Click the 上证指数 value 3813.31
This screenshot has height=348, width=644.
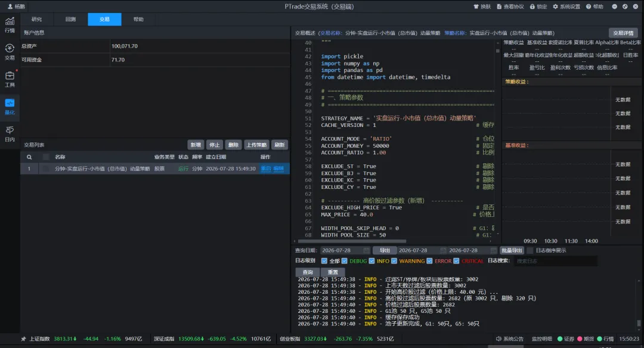tap(65, 339)
